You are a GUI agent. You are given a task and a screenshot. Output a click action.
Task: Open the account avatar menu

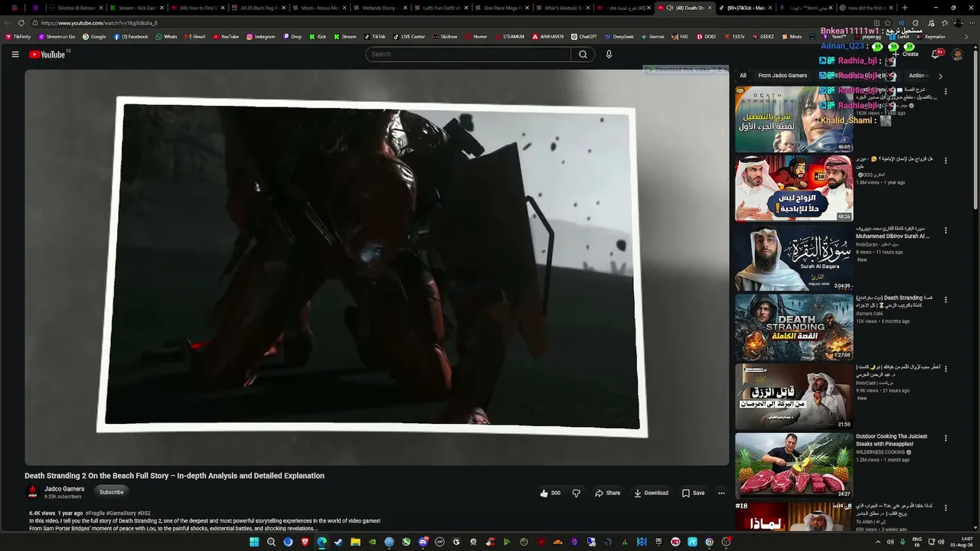[957, 54]
